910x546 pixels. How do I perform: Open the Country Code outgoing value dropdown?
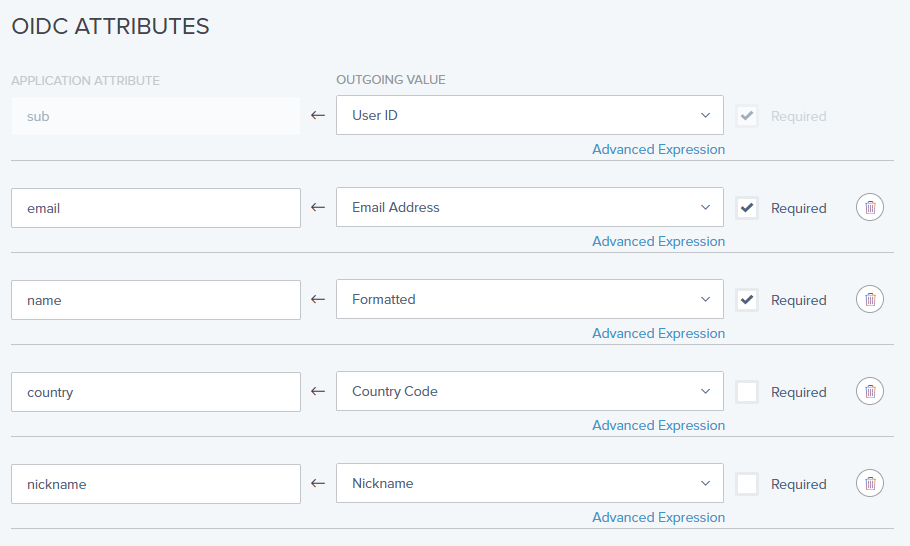pos(530,391)
